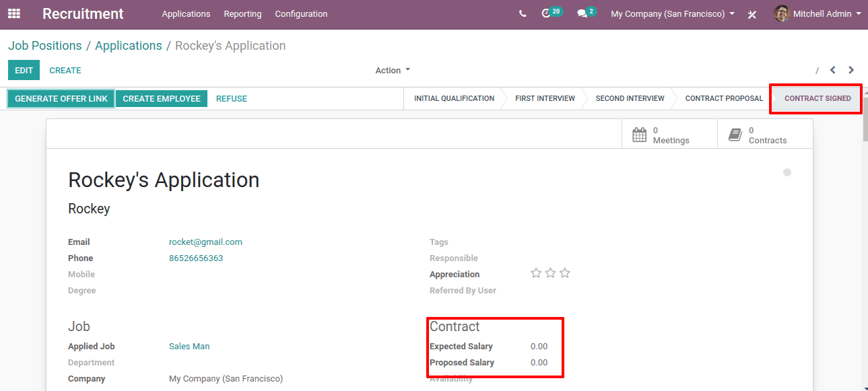Select First Interview stage
868x391 pixels.
coord(545,98)
